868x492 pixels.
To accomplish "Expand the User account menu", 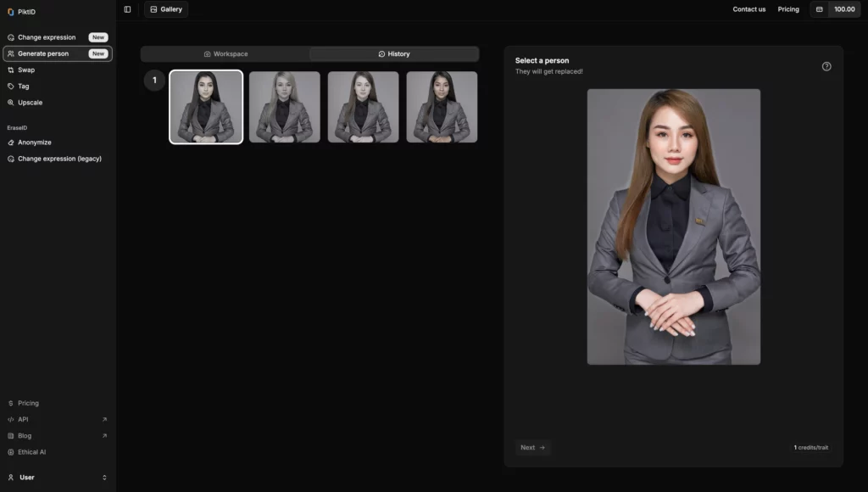I will pyautogui.click(x=57, y=477).
